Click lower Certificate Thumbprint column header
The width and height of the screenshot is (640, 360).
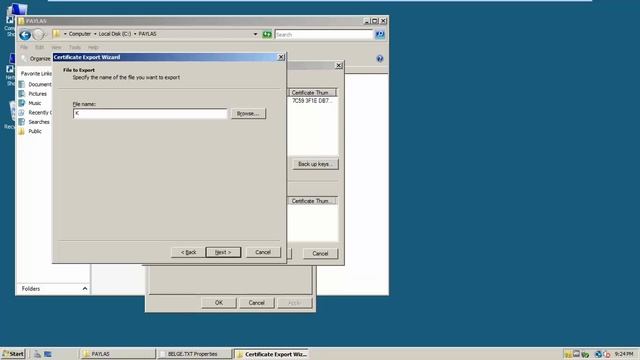click(x=313, y=201)
